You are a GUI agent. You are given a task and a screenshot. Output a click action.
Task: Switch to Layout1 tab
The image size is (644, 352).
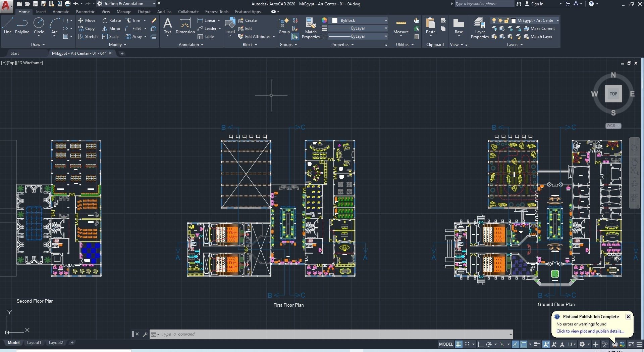[x=34, y=343]
